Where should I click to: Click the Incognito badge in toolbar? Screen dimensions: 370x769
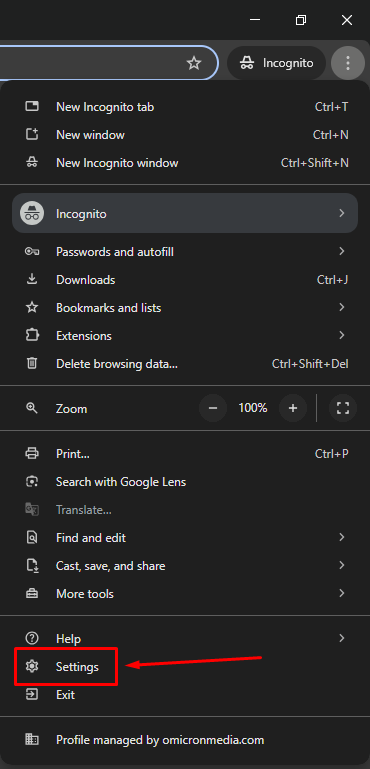(x=277, y=63)
